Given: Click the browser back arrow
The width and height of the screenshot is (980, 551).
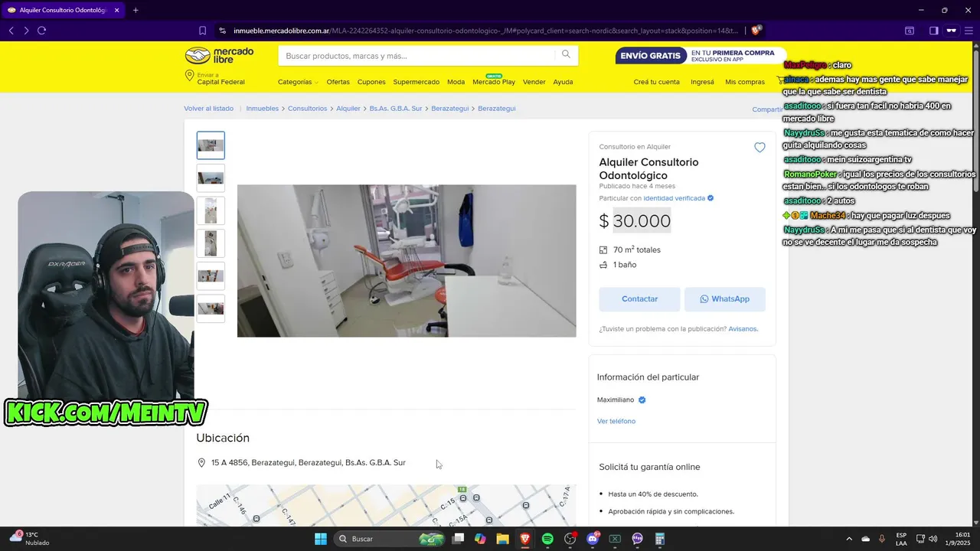Looking at the screenshot, I should 11,31.
